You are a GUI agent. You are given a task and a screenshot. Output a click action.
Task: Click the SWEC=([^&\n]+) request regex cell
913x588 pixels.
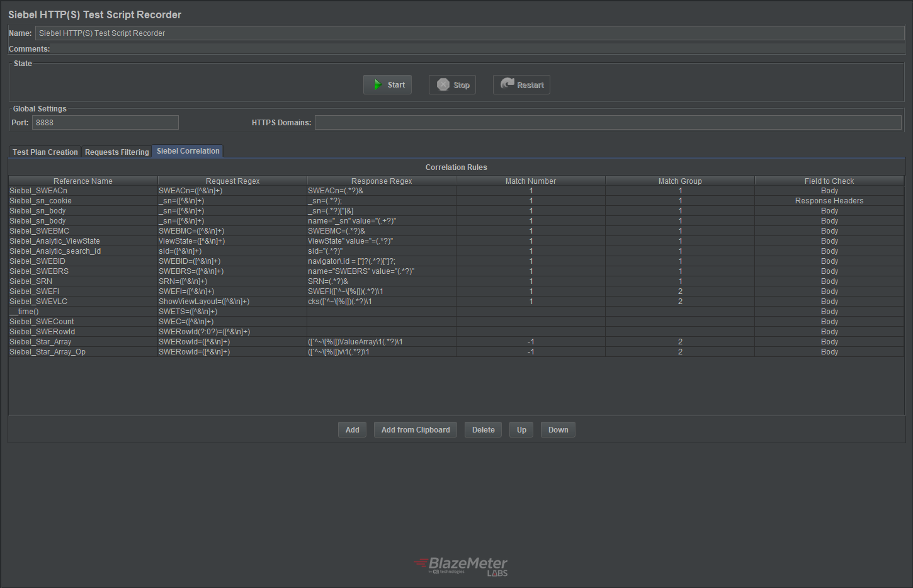click(x=232, y=322)
